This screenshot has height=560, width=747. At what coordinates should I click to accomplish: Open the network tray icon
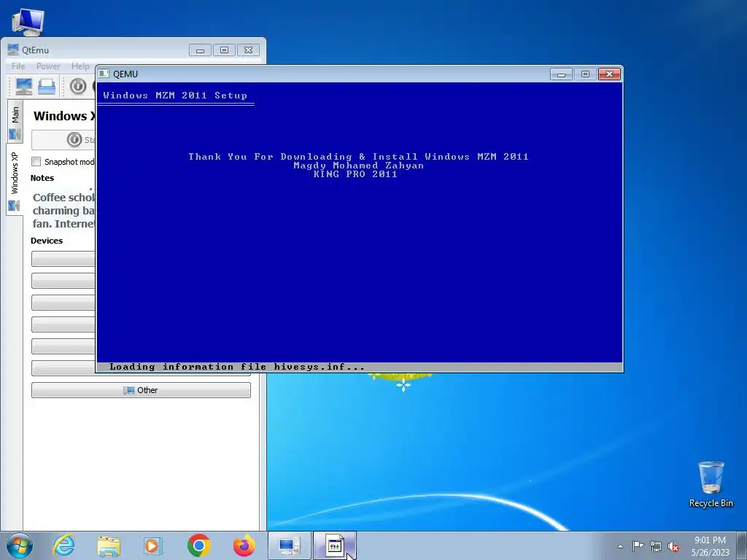pyautogui.click(x=656, y=546)
